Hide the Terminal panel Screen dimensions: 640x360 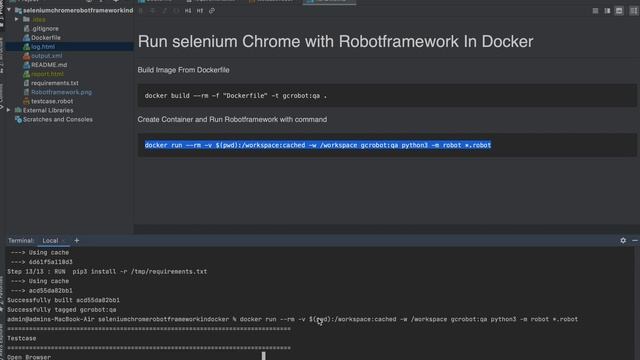click(x=635, y=240)
